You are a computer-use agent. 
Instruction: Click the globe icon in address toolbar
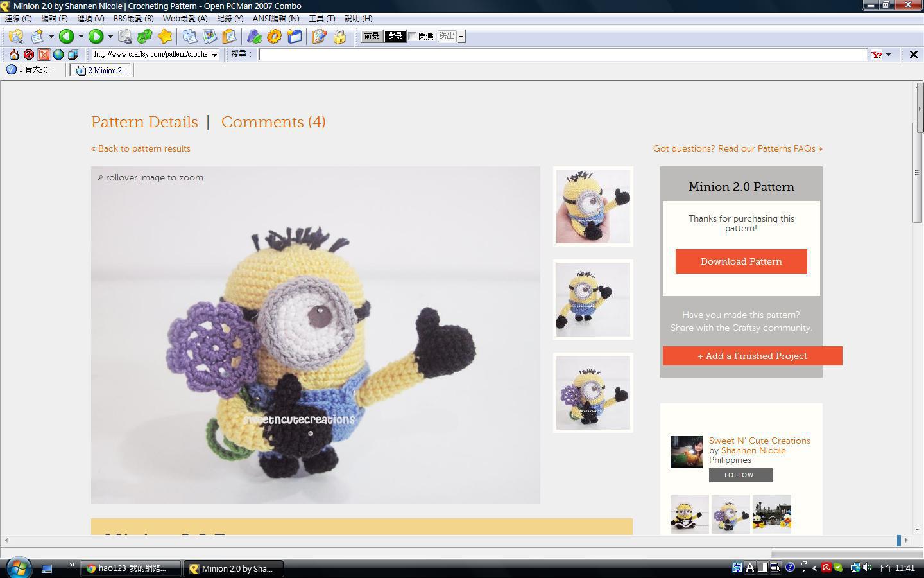(x=58, y=55)
